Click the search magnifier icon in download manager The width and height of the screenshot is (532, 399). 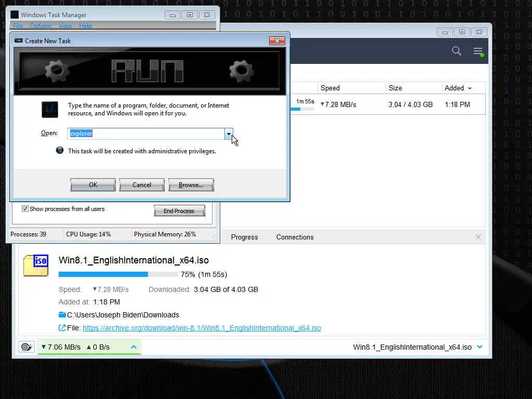pos(456,51)
